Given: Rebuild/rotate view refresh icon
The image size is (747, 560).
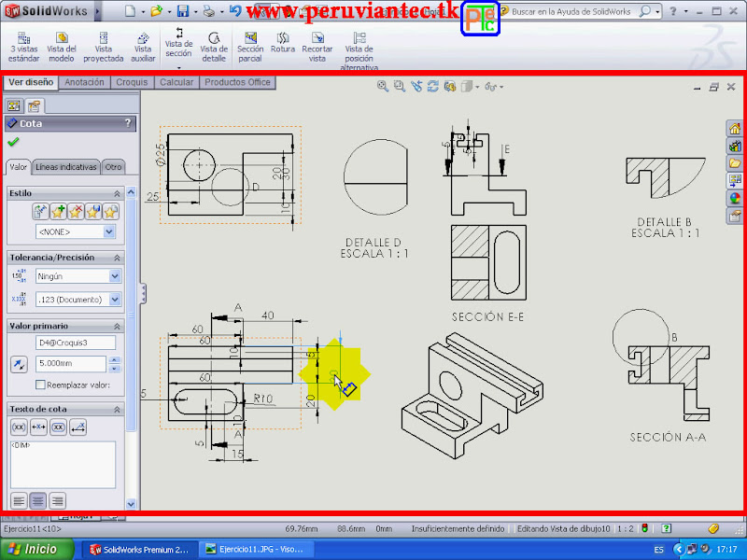Looking at the screenshot, I should pos(432,86).
